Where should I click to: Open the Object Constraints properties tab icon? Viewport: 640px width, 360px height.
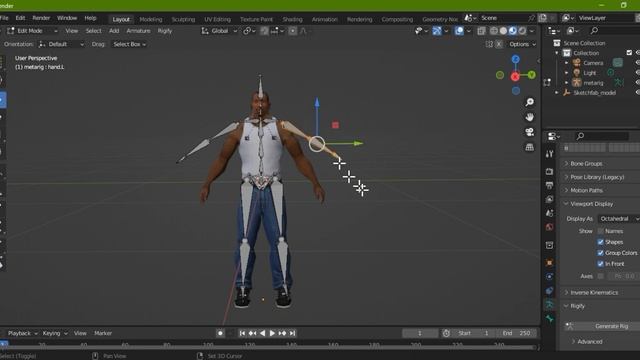[x=549, y=291]
